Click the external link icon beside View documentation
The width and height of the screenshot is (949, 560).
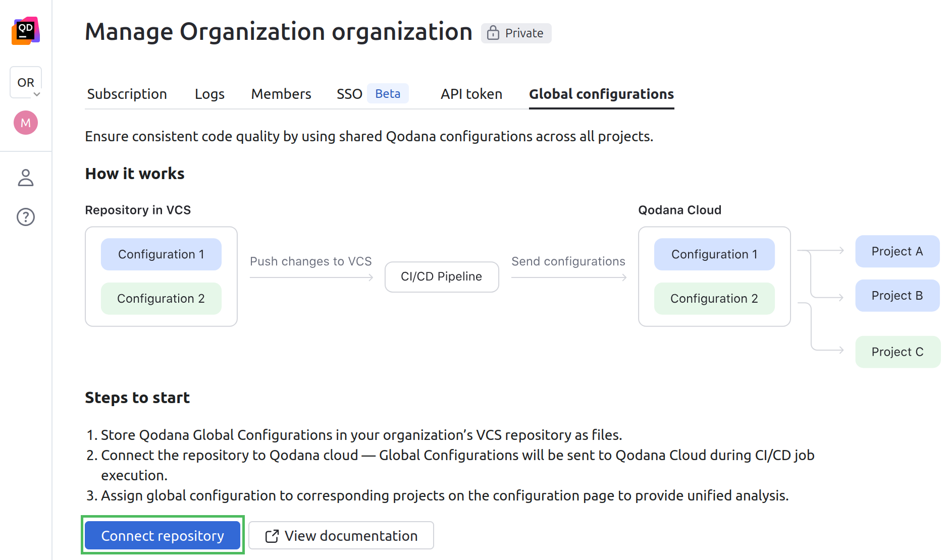[x=272, y=535]
